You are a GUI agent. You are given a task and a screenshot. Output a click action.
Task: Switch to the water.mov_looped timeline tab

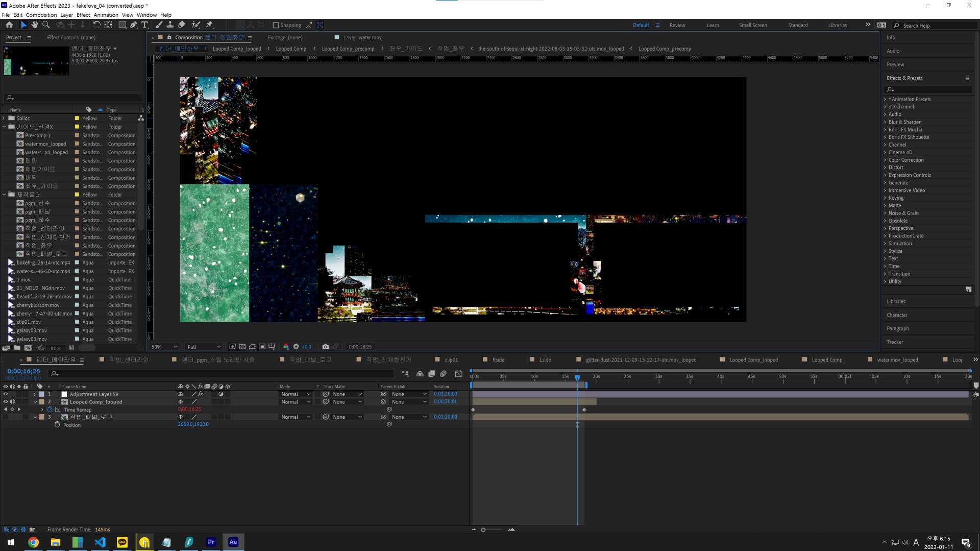click(x=897, y=360)
